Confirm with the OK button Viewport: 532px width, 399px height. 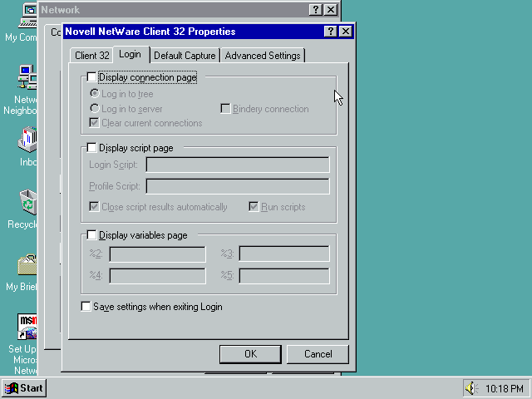250,354
